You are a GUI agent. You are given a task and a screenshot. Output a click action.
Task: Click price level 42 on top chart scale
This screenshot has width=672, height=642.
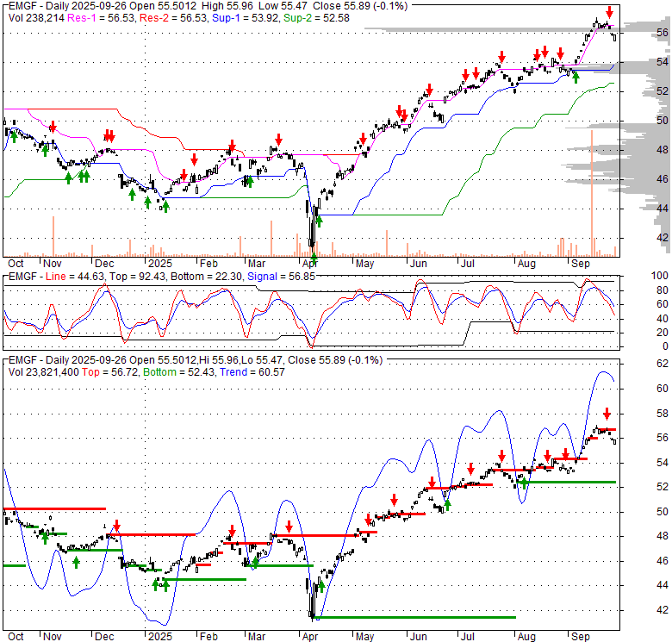click(x=663, y=238)
